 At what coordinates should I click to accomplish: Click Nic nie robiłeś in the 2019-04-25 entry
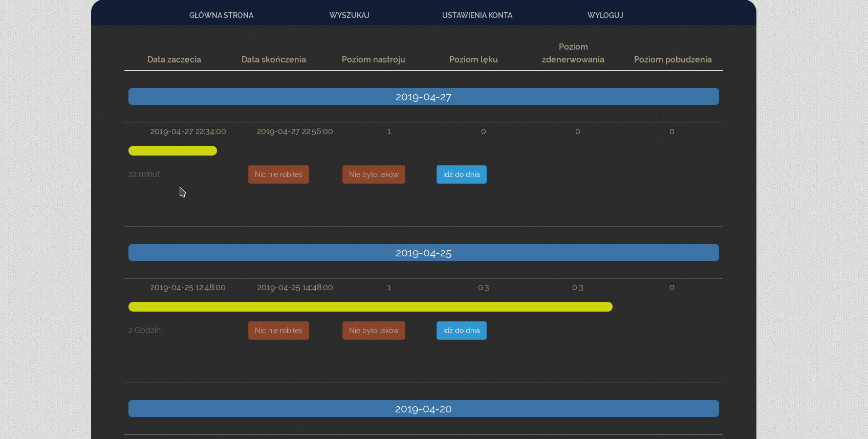(x=278, y=331)
